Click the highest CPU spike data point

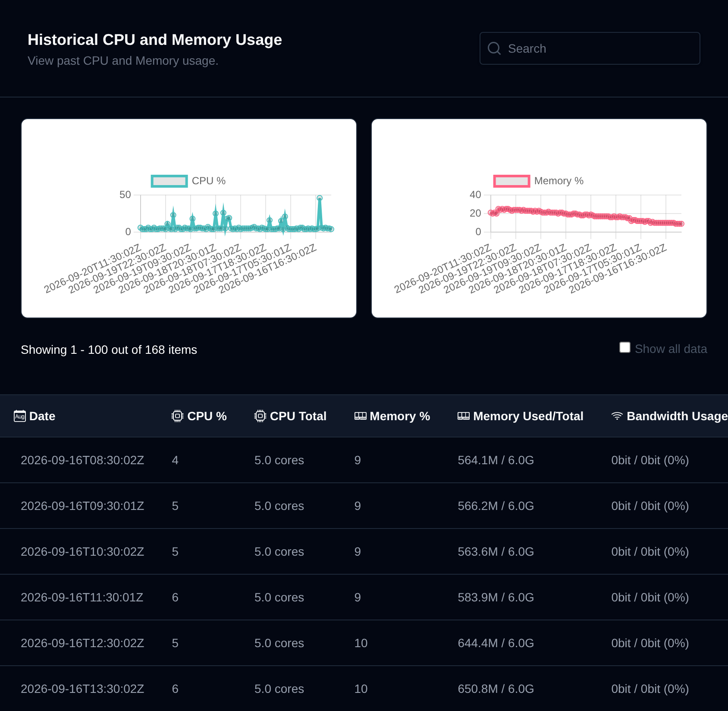(320, 198)
